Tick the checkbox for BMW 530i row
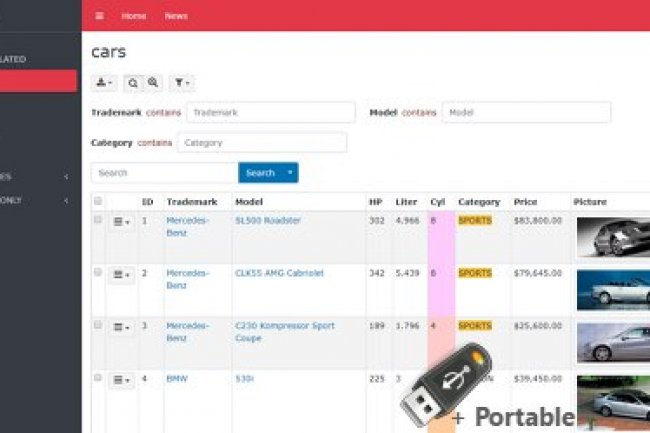This screenshot has width=650, height=433. point(98,378)
